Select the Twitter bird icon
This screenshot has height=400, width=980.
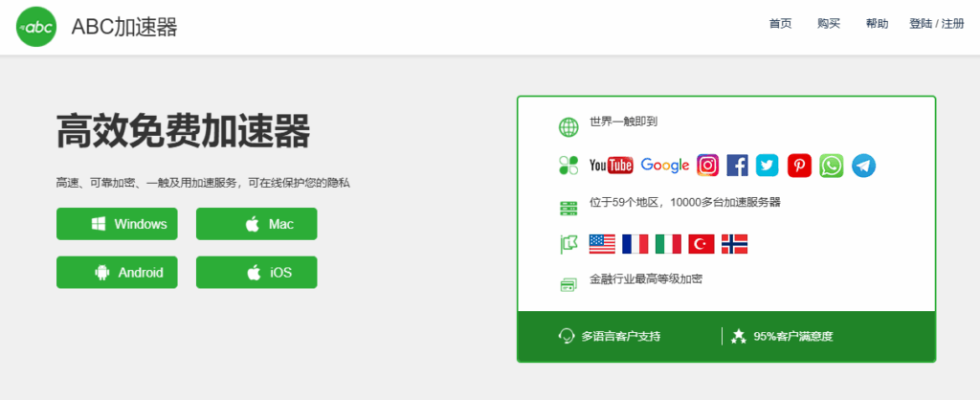click(x=767, y=166)
